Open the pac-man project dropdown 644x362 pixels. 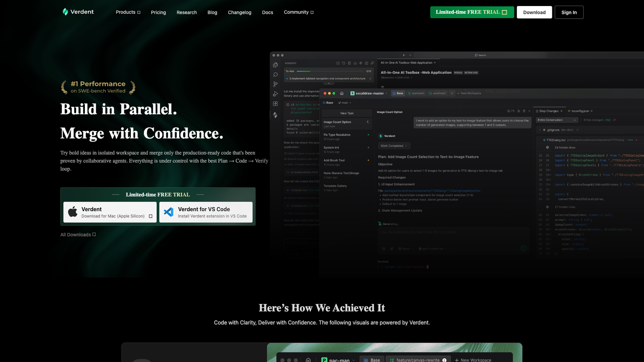click(x=338, y=360)
